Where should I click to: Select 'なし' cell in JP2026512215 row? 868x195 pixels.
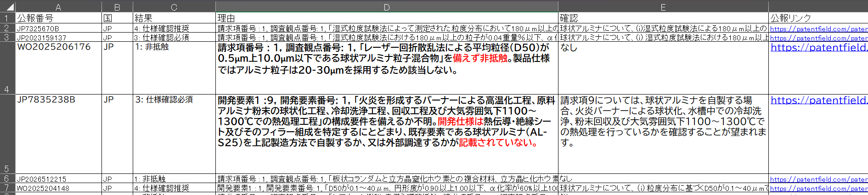[663, 178]
